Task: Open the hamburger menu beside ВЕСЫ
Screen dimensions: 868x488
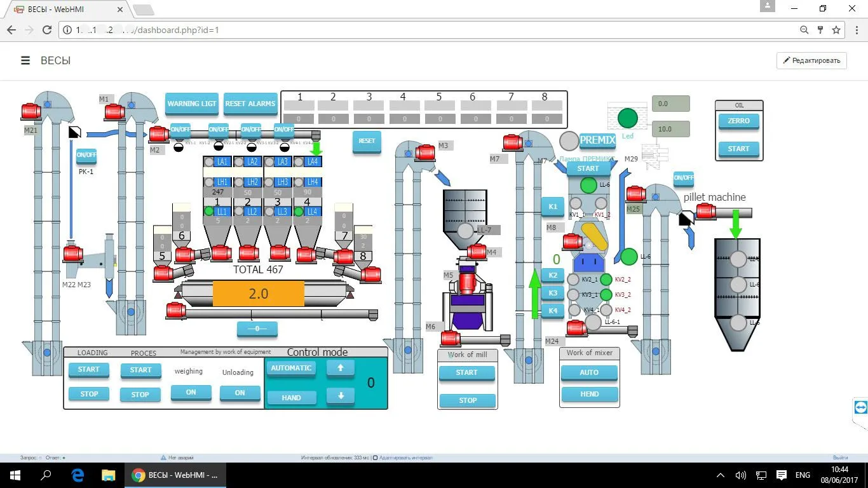Action: (x=25, y=60)
